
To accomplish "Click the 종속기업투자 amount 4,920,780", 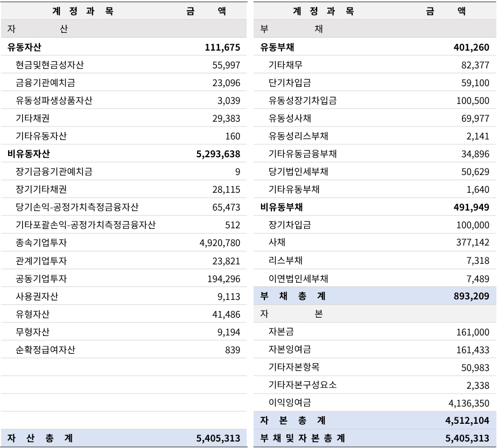I will pos(220,243).
